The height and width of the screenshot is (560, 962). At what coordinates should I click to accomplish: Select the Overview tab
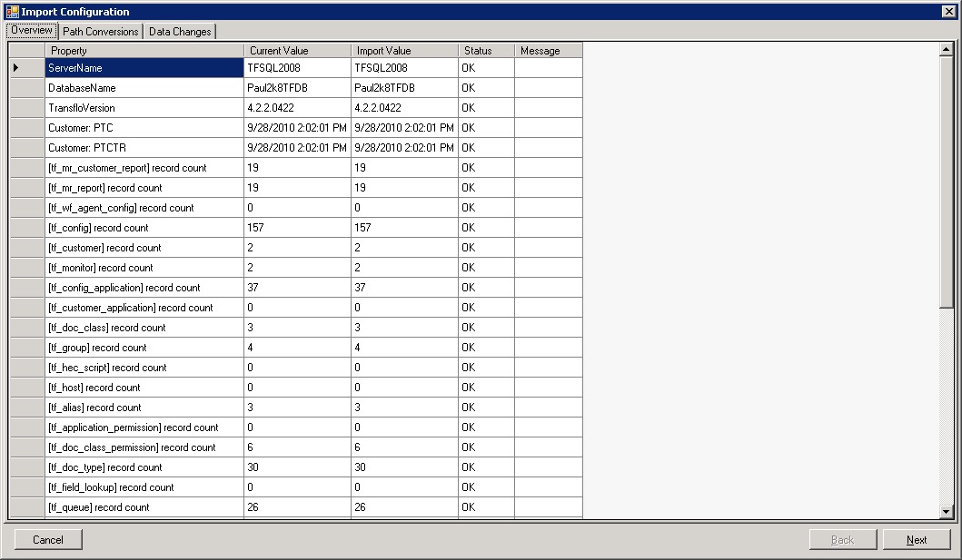30,30
